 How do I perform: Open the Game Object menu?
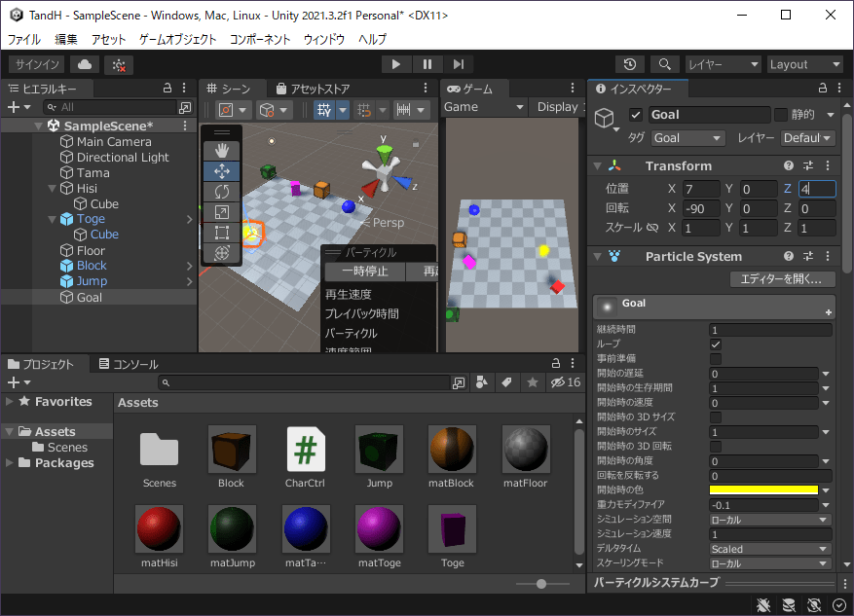(x=177, y=39)
